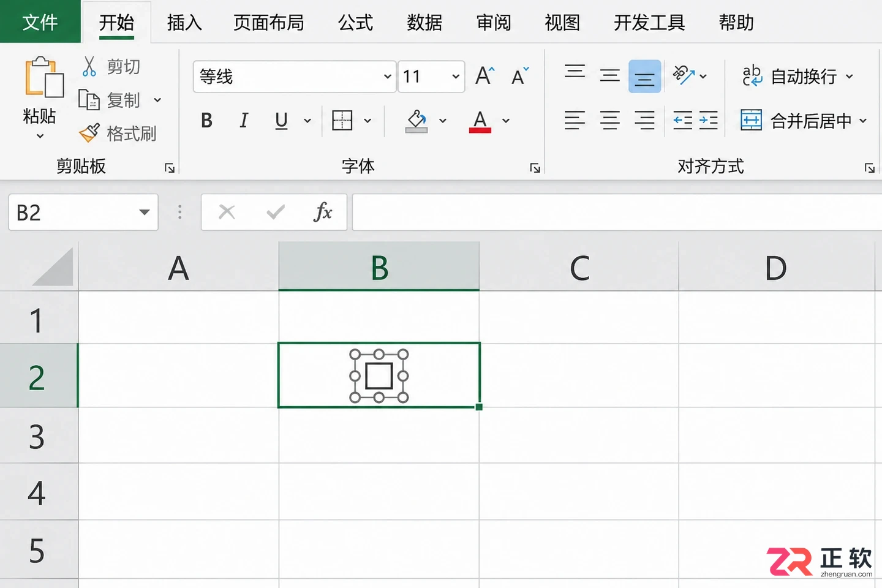Expand the borders dropdown arrow

(x=367, y=121)
